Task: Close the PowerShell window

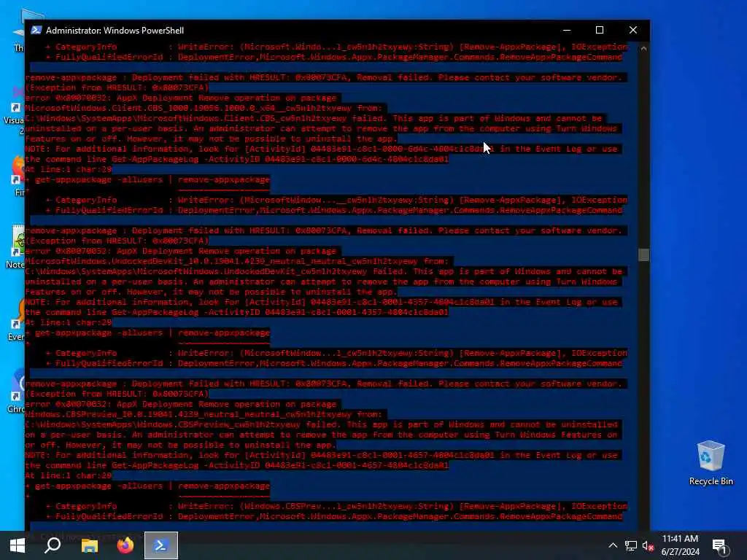Action: (x=633, y=30)
